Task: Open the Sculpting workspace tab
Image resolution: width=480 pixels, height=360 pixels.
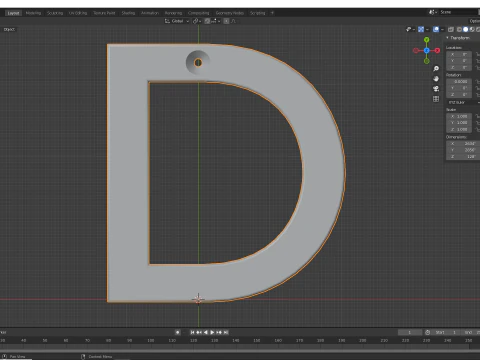Action: tap(55, 13)
